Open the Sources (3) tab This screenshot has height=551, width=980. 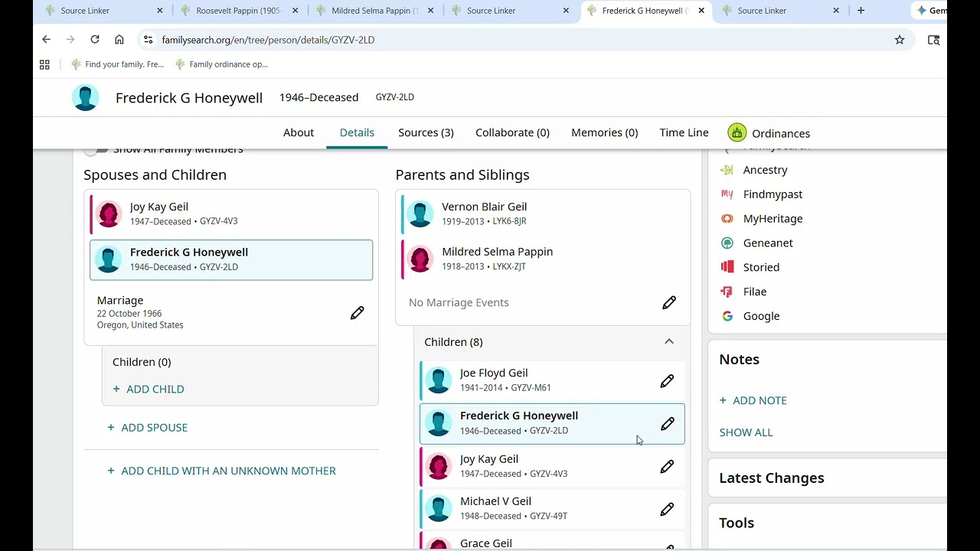point(426,132)
